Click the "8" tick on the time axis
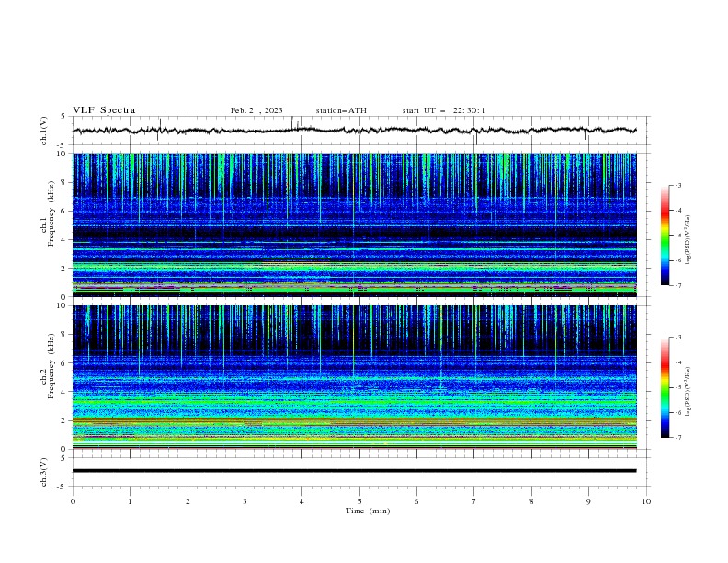 click(531, 501)
